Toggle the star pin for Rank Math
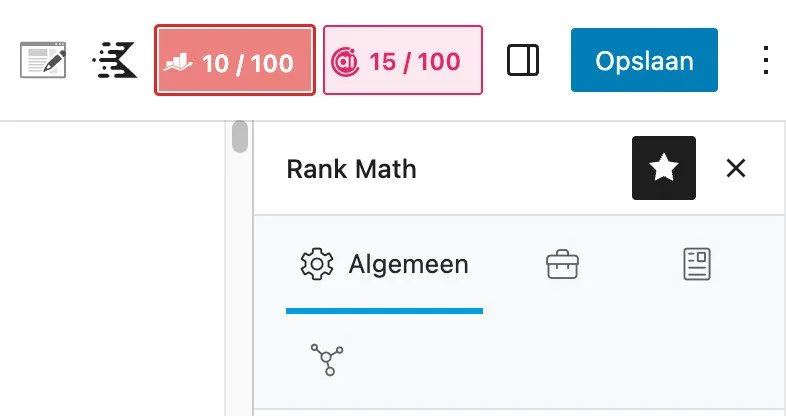The height and width of the screenshot is (416, 786). point(664,168)
